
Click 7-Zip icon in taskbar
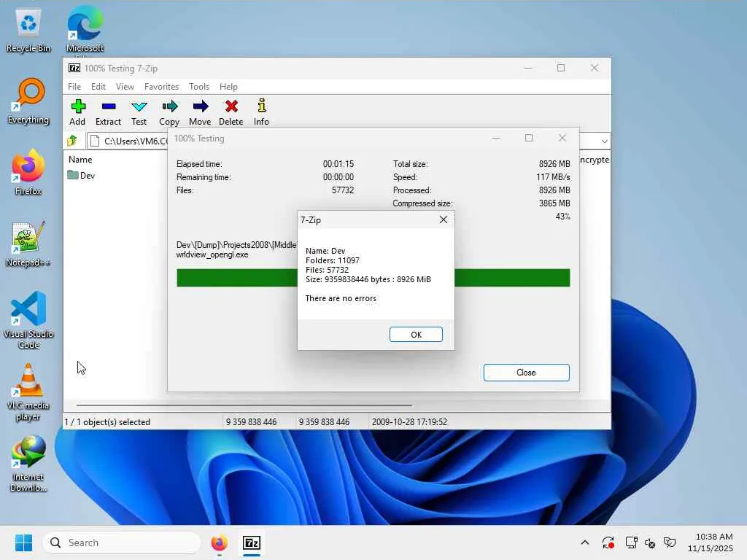[x=252, y=542]
